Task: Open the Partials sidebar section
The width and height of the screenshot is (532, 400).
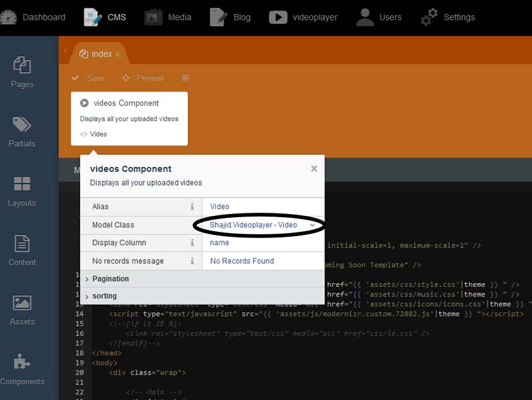Action: point(22,132)
